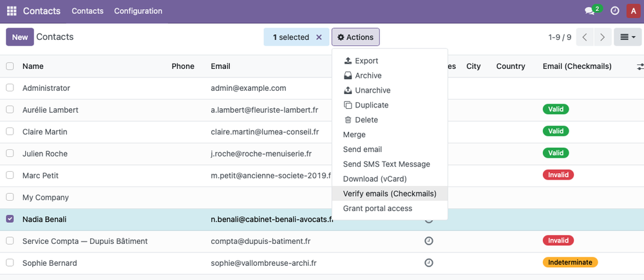The width and height of the screenshot is (644, 280).
Task: Choose Delete from Actions menu
Action: point(390,120)
